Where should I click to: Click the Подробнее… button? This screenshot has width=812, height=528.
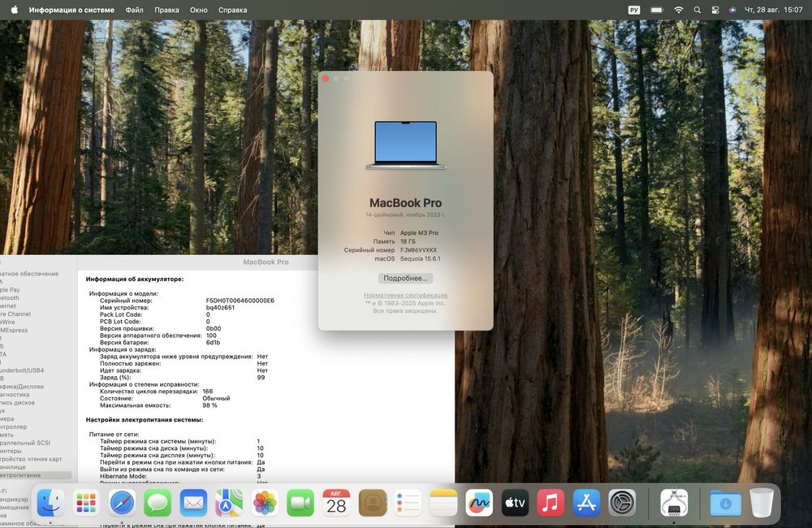[x=405, y=279]
